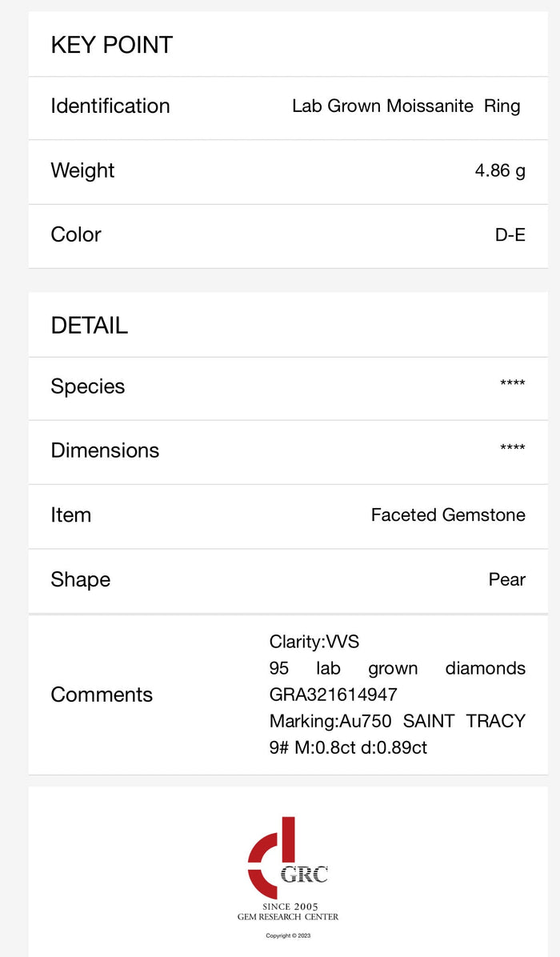Image resolution: width=560 pixels, height=957 pixels.
Task: Click the DETAIL section heading
Action: (x=89, y=326)
